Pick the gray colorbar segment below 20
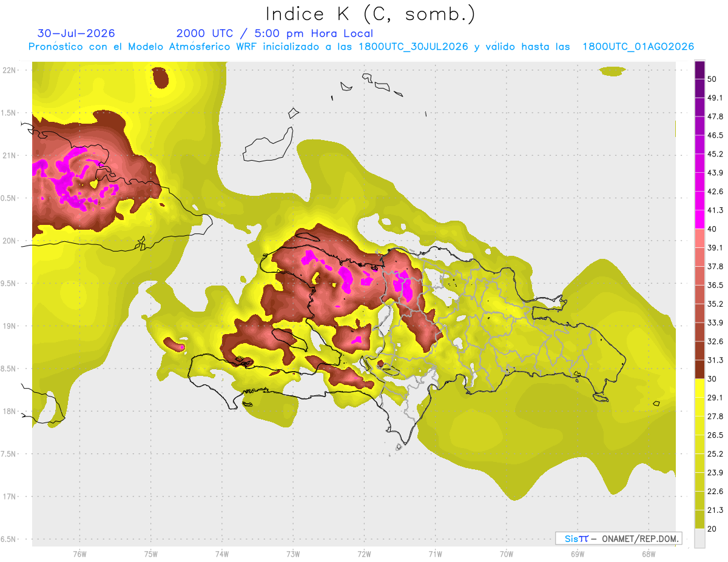728x562 pixels. point(699,538)
